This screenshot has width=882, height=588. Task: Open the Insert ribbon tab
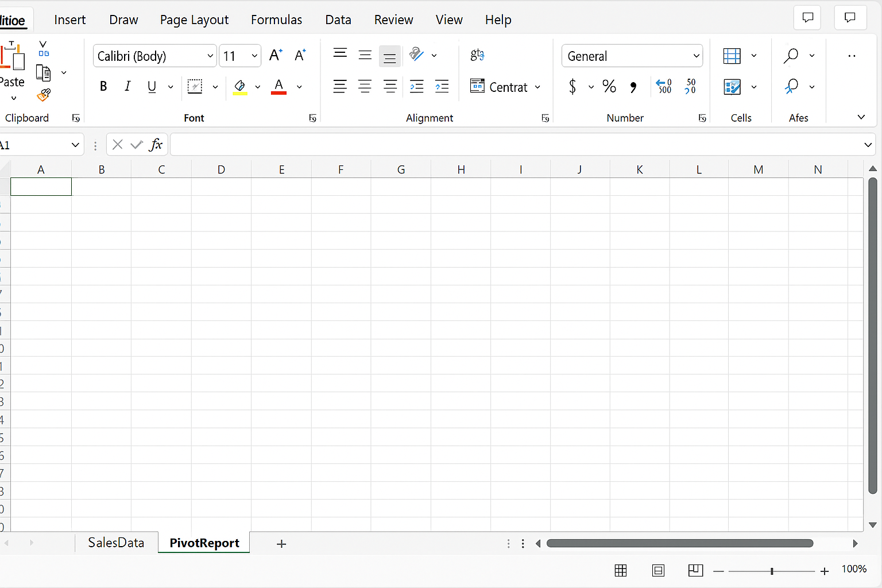click(x=70, y=20)
